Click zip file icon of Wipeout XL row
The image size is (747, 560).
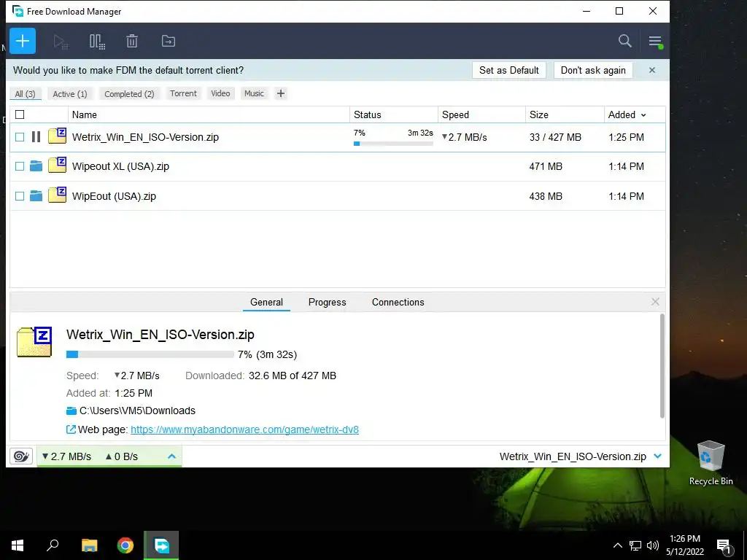[57, 166]
